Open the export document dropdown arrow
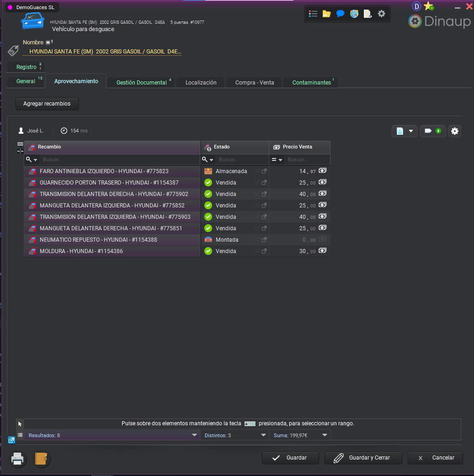This screenshot has height=476, width=474. (x=410, y=131)
